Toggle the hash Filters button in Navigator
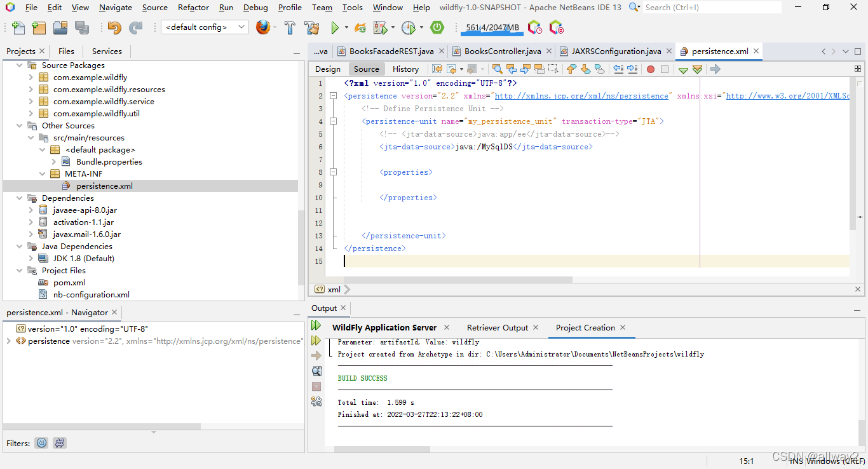This screenshot has height=469, width=868. click(x=60, y=443)
